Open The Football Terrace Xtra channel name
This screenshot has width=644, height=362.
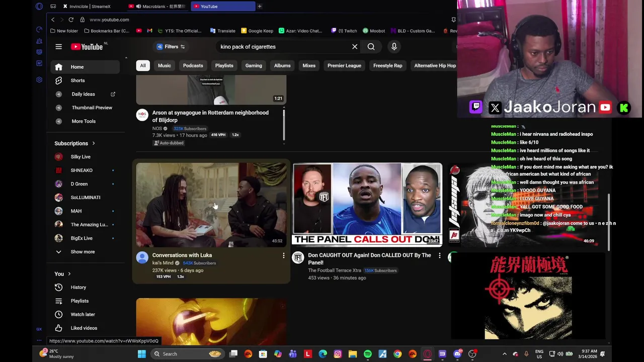click(335, 270)
